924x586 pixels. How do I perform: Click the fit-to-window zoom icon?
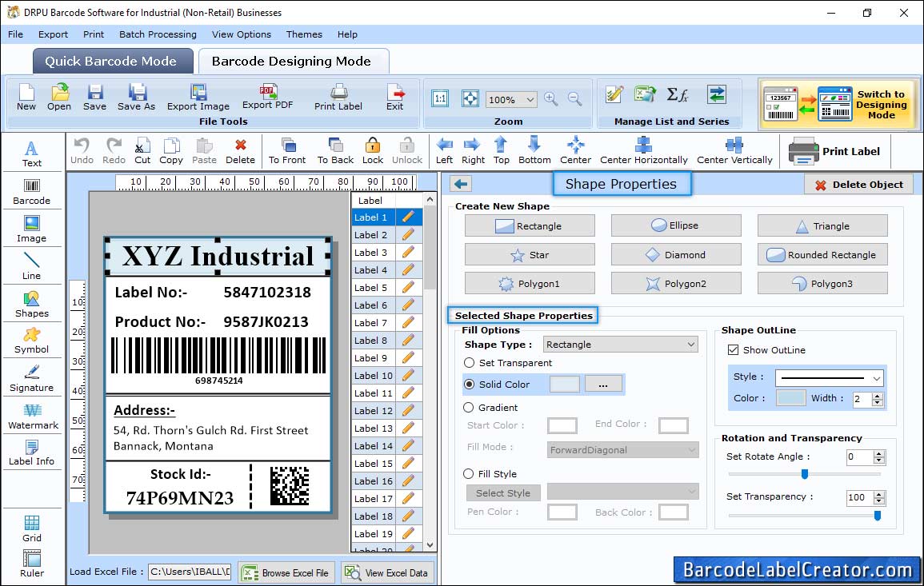[x=470, y=99]
